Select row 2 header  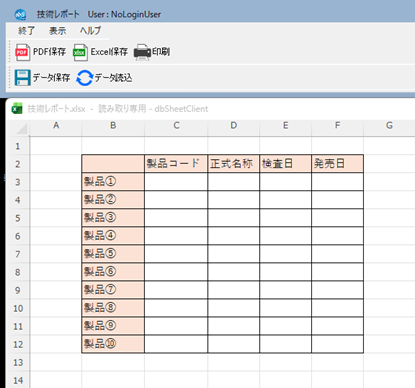click(18, 164)
